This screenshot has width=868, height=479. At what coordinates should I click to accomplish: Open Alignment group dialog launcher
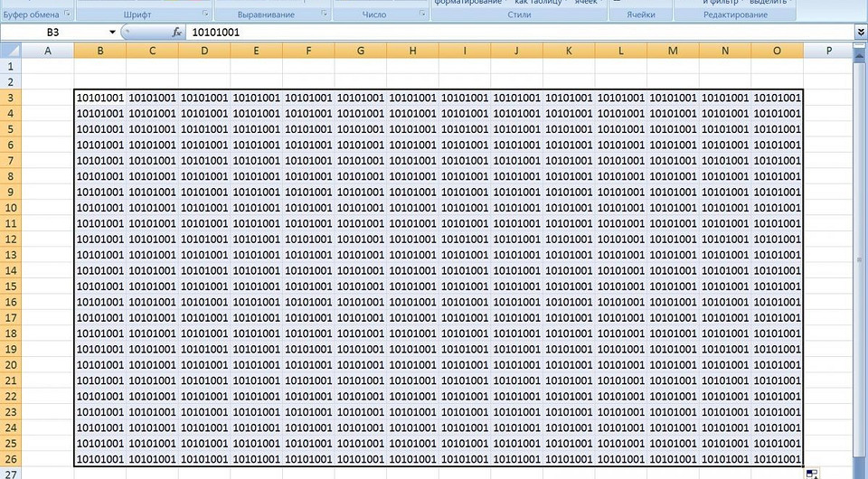[325, 15]
